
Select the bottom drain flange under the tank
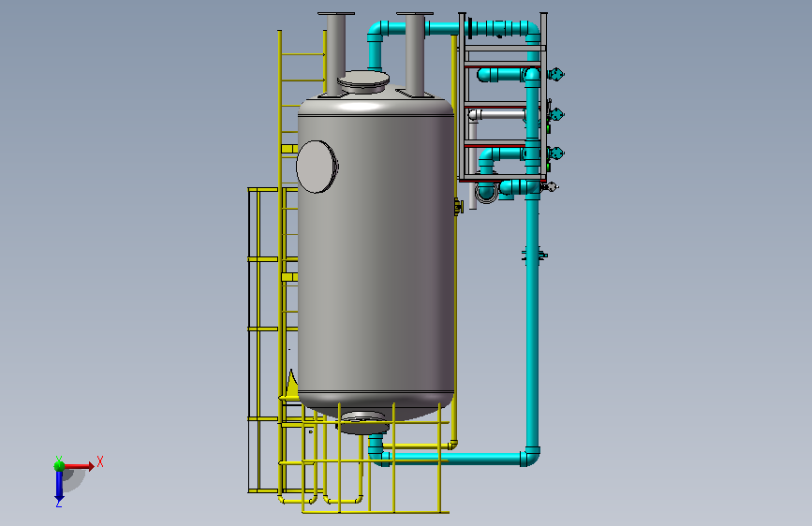[x=362, y=423]
